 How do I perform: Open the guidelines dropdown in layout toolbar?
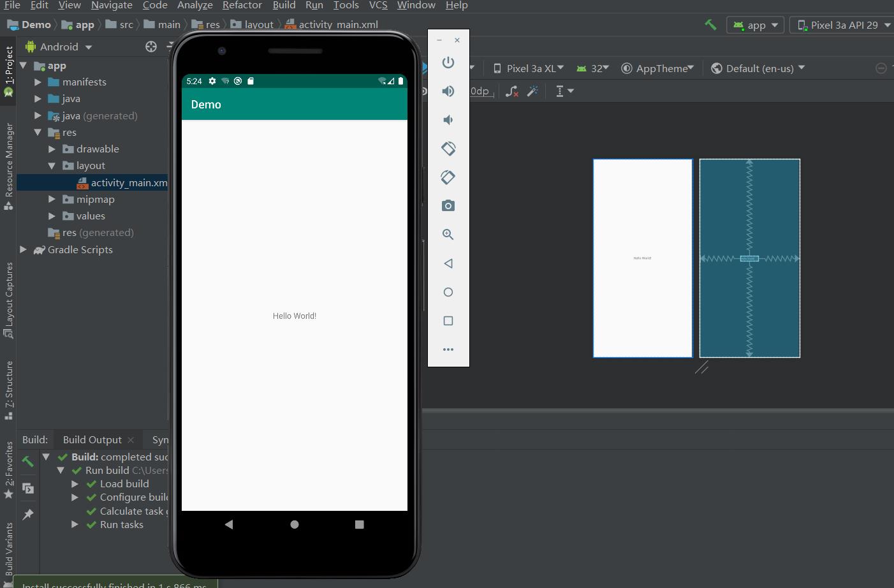pos(564,91)
